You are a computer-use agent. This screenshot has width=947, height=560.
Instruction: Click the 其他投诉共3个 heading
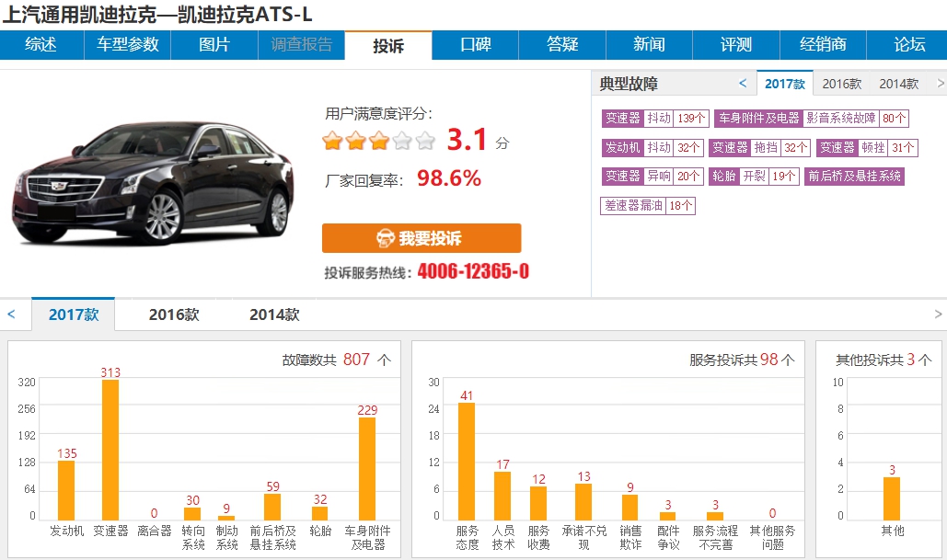[x=883, y=360]
